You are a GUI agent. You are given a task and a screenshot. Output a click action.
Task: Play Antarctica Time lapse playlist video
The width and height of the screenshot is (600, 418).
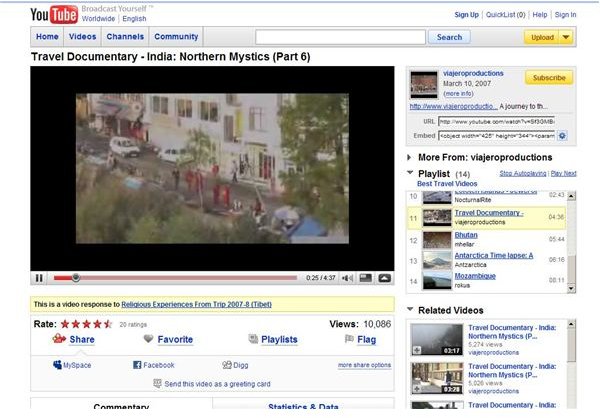[x=494, y=255]
